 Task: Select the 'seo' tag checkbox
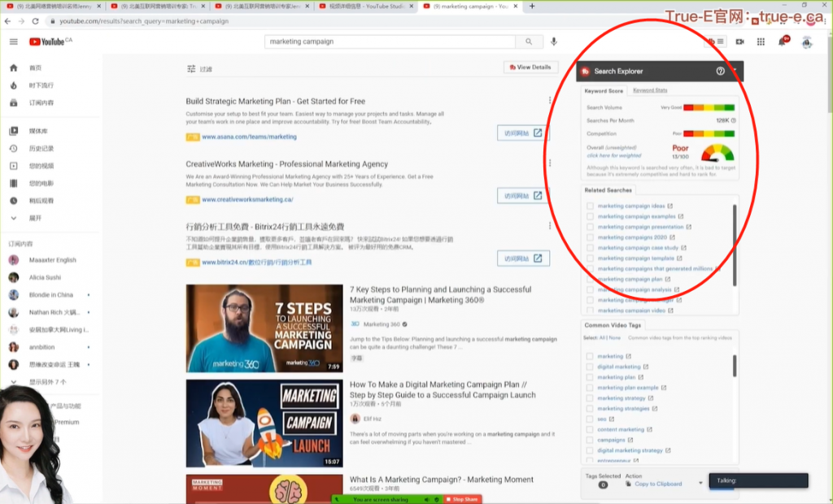[x=590, y=419]
